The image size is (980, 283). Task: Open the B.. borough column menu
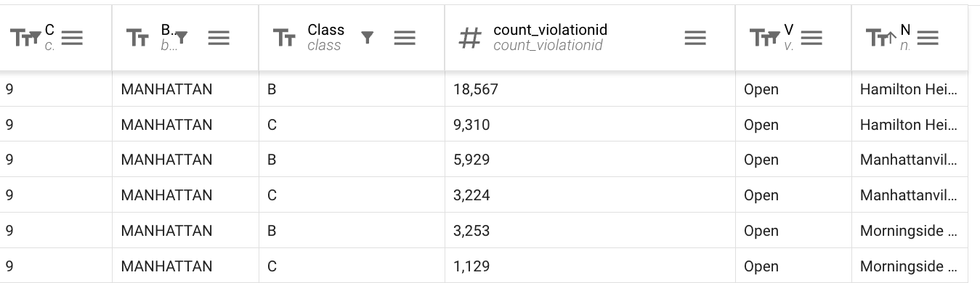[219, 38]
